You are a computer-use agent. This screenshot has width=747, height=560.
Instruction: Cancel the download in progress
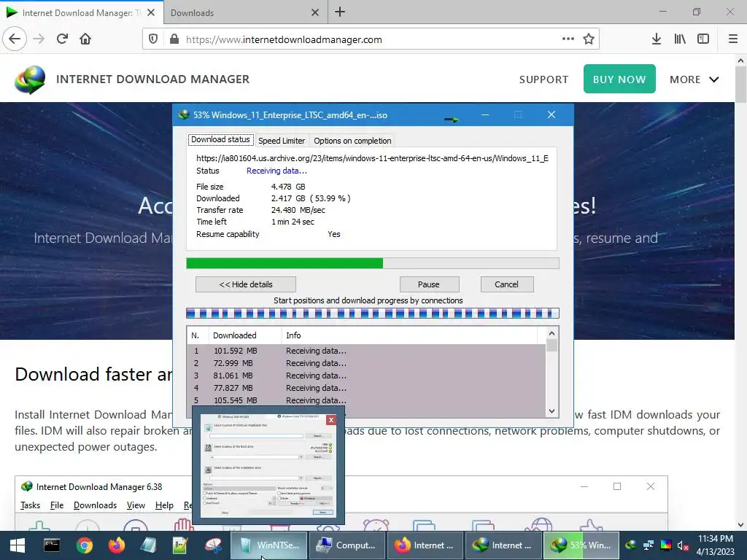[x=506, y=284]
